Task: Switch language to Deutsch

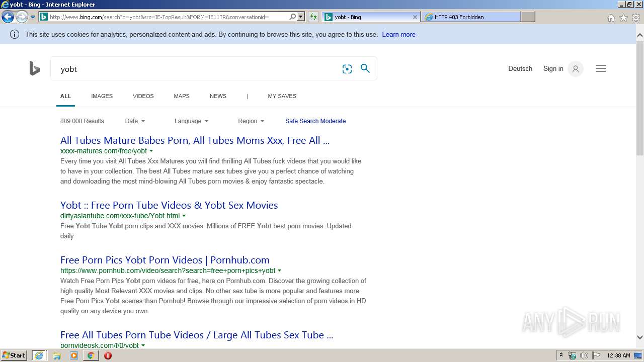Action: pyautogui.click(x=520, y=69)
